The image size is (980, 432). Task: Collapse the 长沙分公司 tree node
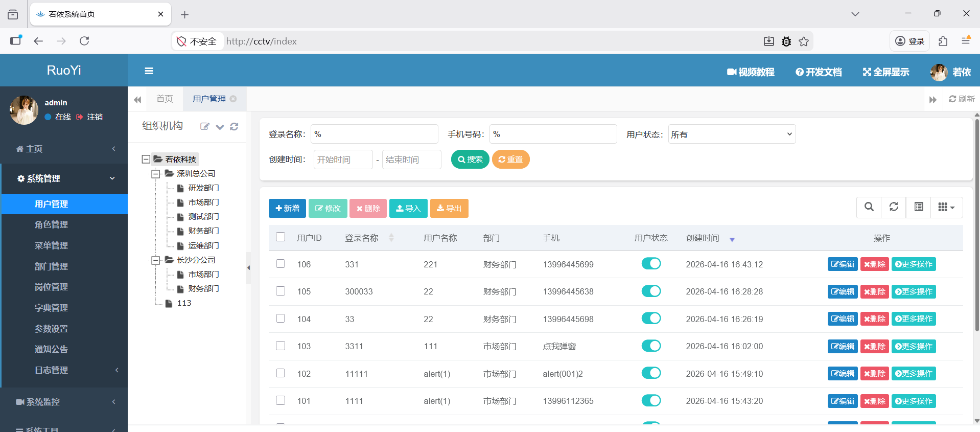[x=156, y=260]
